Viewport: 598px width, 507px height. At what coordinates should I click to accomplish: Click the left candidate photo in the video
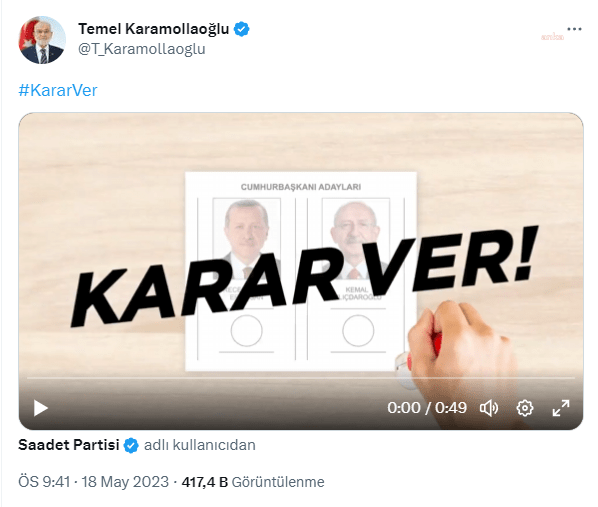(247, 238)
